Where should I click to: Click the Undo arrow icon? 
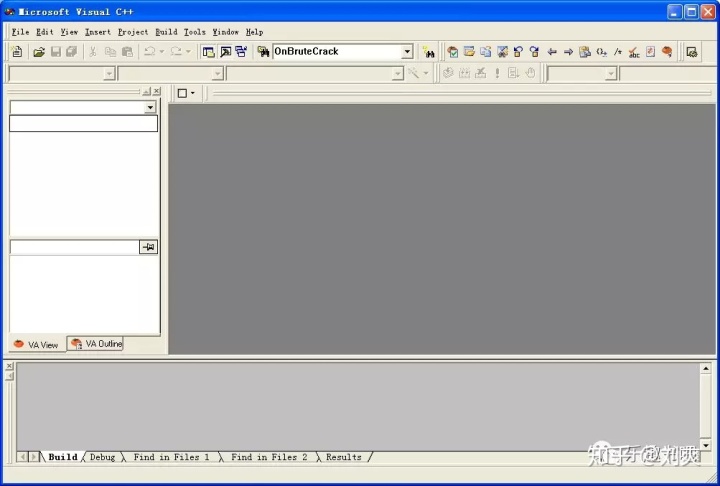[x=150, y=51]
